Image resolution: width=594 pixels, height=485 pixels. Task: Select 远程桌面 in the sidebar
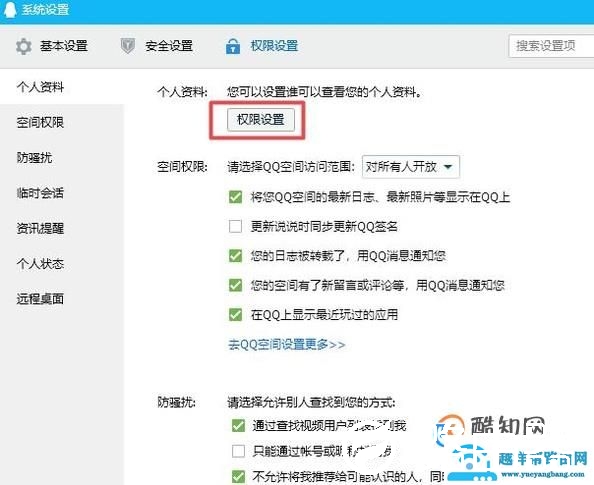pyautogui.click(x=40, y=299)
